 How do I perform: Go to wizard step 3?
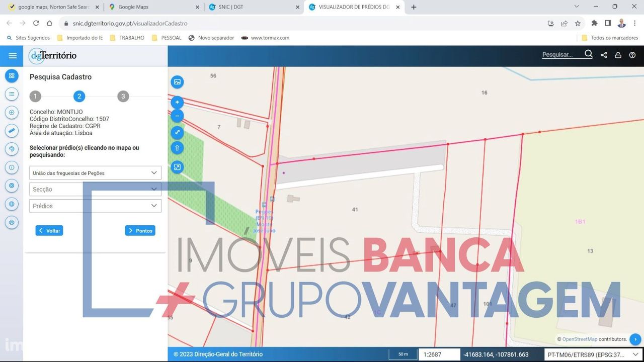coord(123,97)
